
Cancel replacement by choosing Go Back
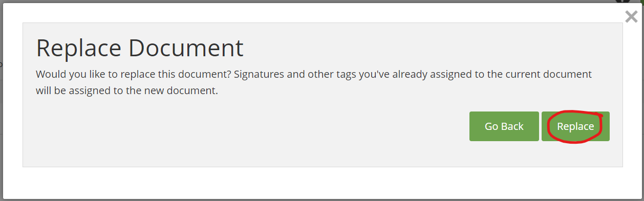coord(504,126)
